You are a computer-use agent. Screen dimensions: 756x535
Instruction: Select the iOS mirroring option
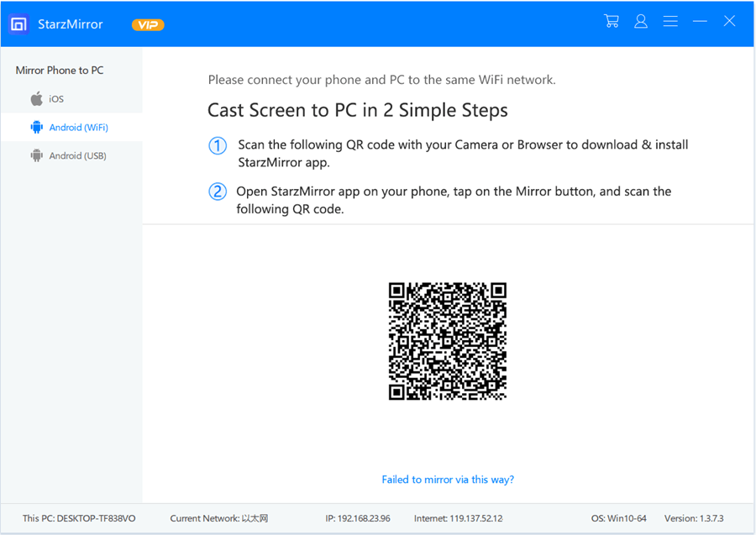[x=72, y=99]
